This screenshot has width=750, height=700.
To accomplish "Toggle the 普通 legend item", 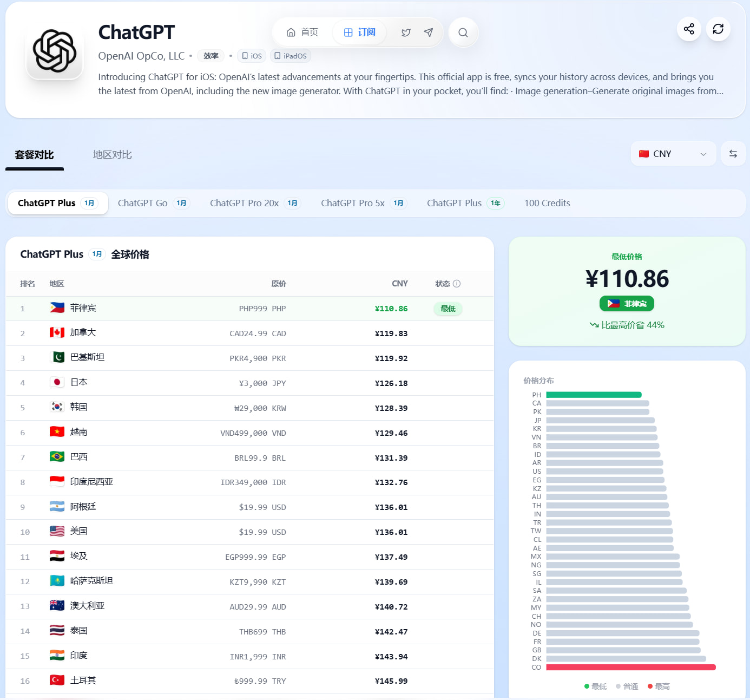I will [x=627, y=686].
